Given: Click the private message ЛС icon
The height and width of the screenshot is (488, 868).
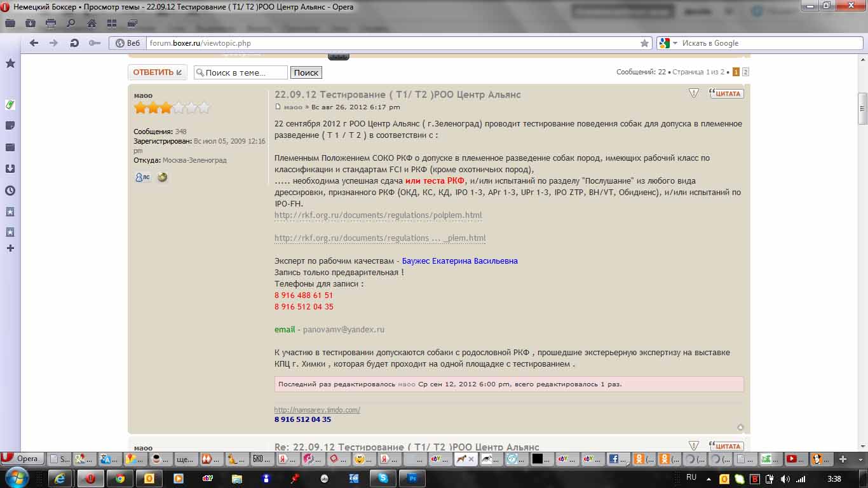Looking at the screenshot, I should click(142, 177).
